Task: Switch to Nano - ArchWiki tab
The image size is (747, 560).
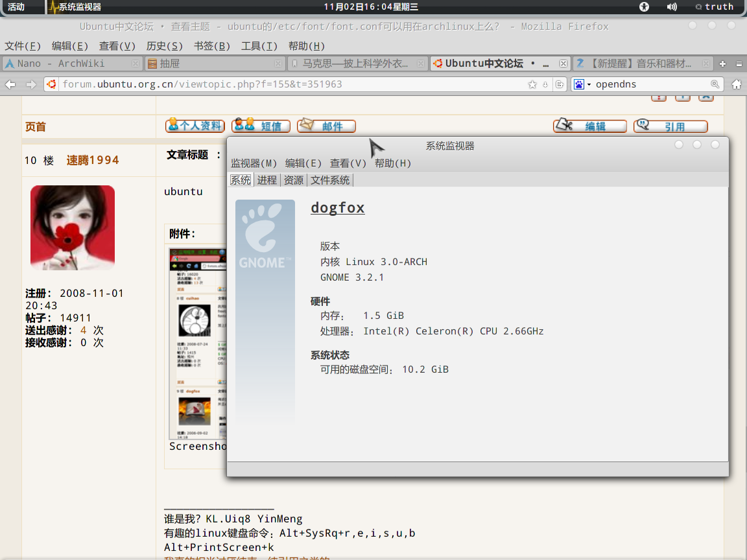Action: tap(71, 64)
